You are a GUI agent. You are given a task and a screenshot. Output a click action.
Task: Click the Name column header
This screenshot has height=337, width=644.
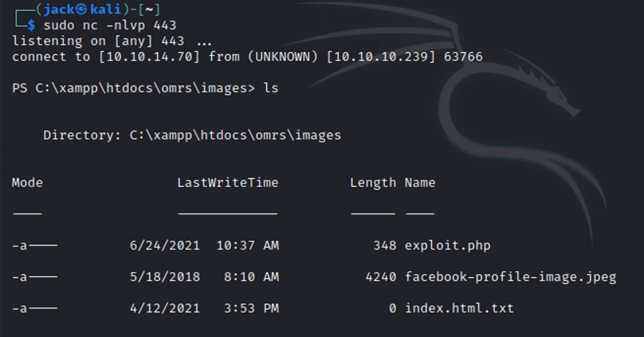(x=420, y=183)
